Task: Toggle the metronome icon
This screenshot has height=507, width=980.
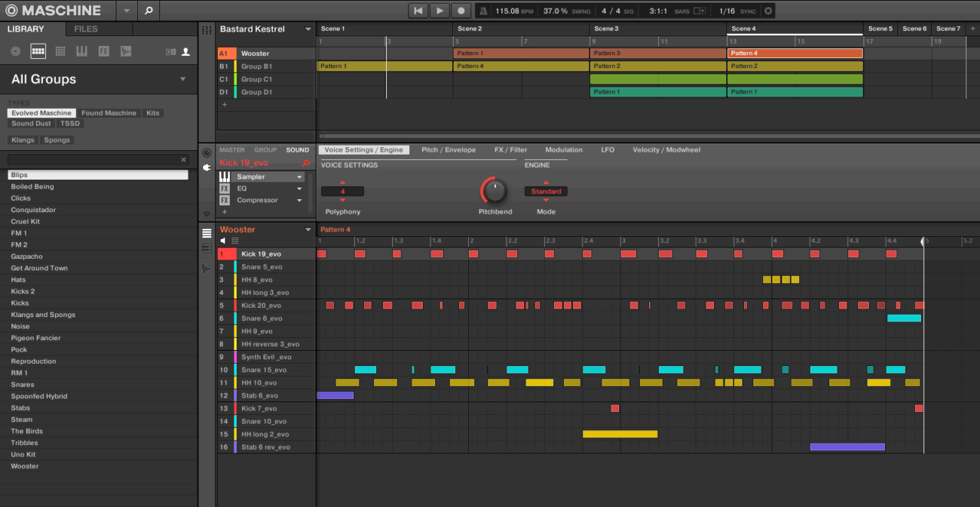Action: [483, 11]
